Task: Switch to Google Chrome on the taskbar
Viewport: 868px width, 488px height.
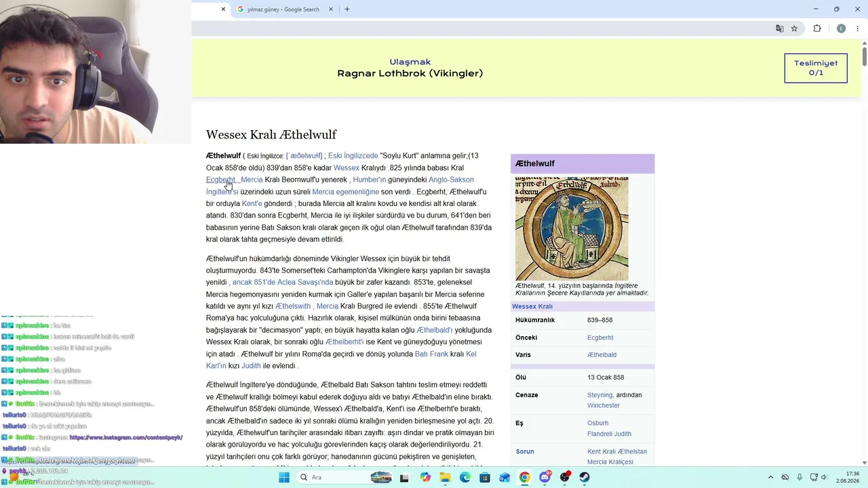Action: tap(525, 477)
